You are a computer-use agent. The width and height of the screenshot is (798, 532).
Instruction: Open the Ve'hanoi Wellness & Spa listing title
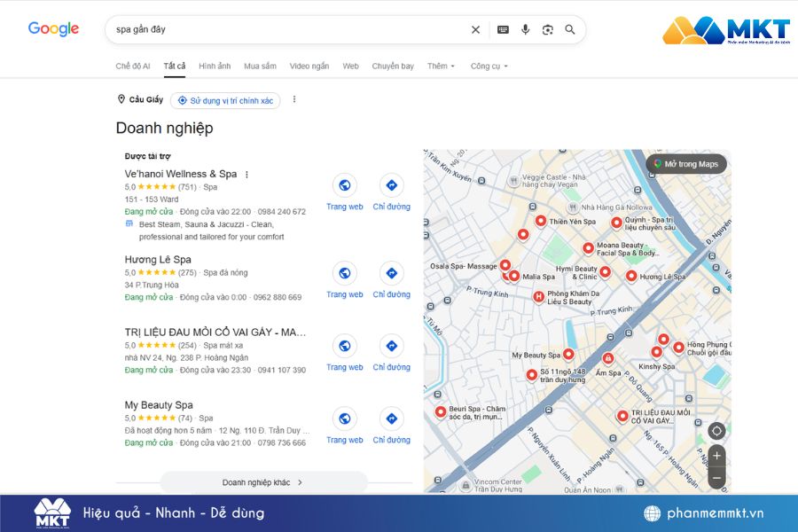tap(181, 174)
